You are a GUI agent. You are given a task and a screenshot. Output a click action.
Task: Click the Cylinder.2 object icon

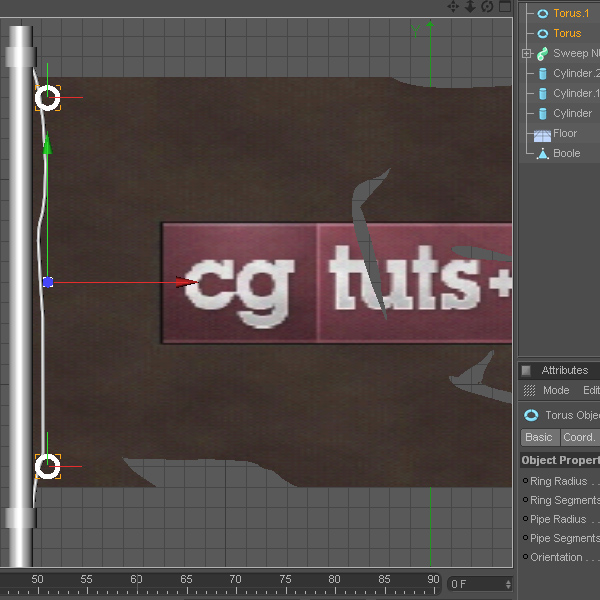pyautogui.click(x=543, y=73)
